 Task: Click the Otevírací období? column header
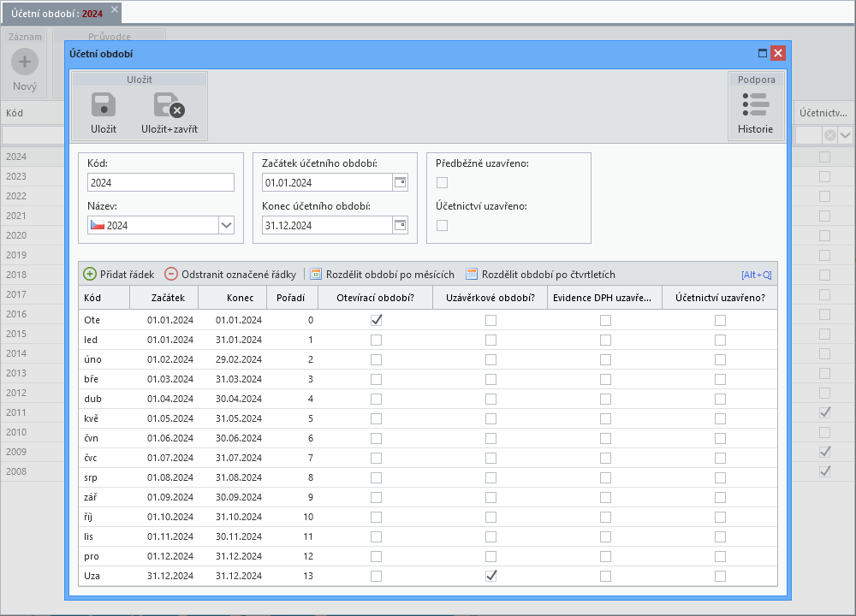(376, 298)
